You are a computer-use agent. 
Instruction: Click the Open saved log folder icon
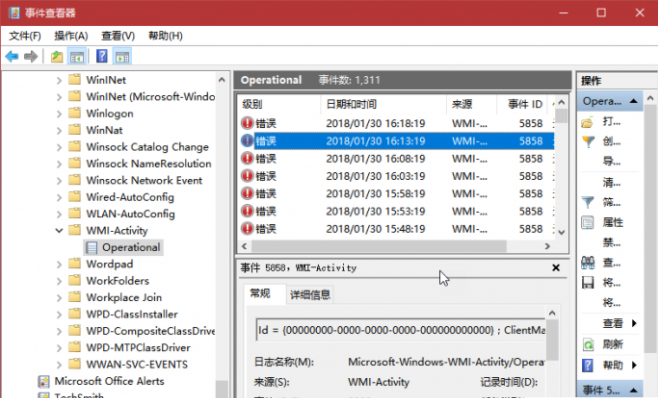(588, 123)
